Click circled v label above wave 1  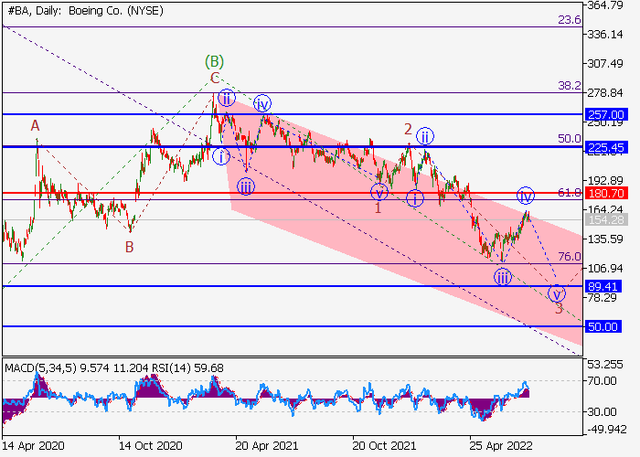(379, 192)
